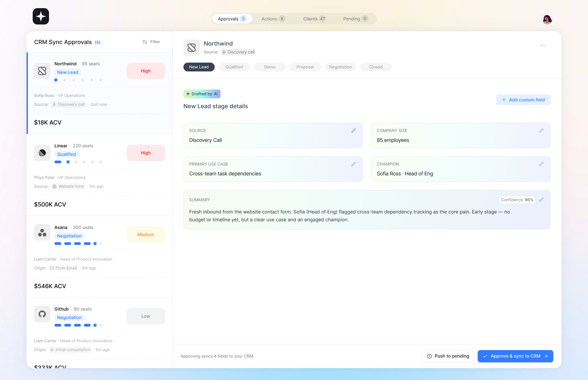Click Asana's stage progress indicator bar
Viewport: 588px width, 380px height.
coord(78,244)
